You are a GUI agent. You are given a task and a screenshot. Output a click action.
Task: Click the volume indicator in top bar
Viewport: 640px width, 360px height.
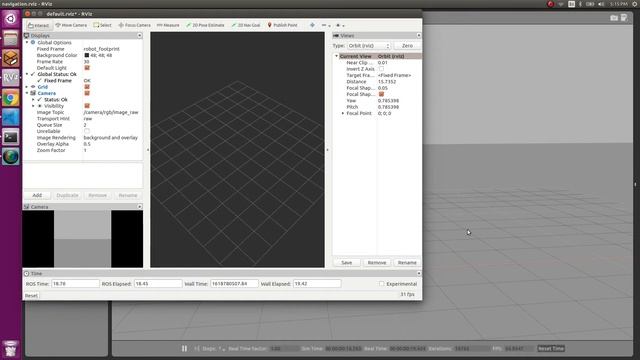(601, 4)
